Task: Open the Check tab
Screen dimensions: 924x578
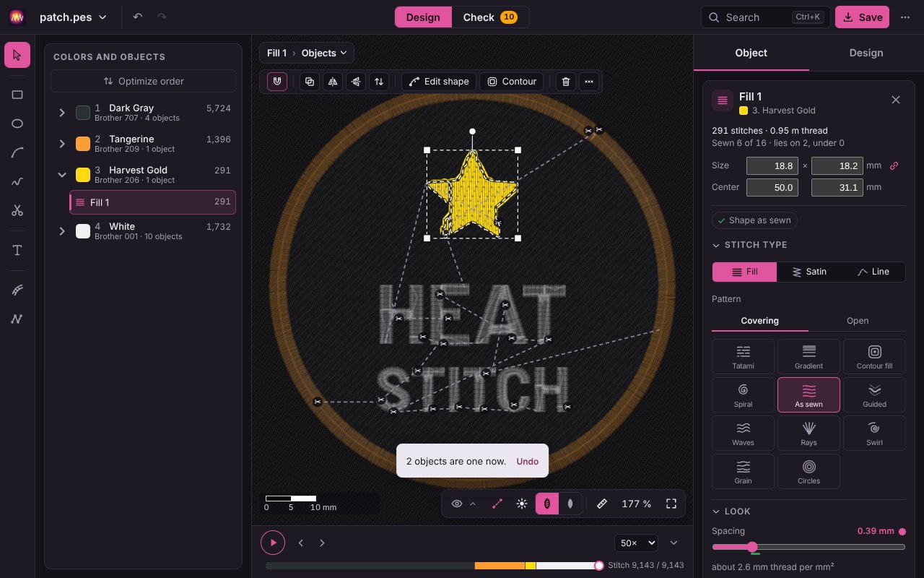Action: click(490, 17)
